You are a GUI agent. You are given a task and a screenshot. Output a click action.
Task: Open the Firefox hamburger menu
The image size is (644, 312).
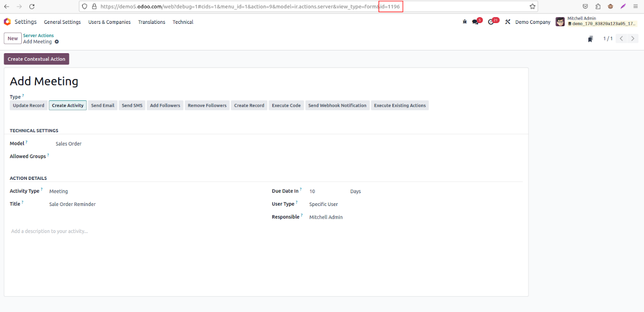[636, 7]
